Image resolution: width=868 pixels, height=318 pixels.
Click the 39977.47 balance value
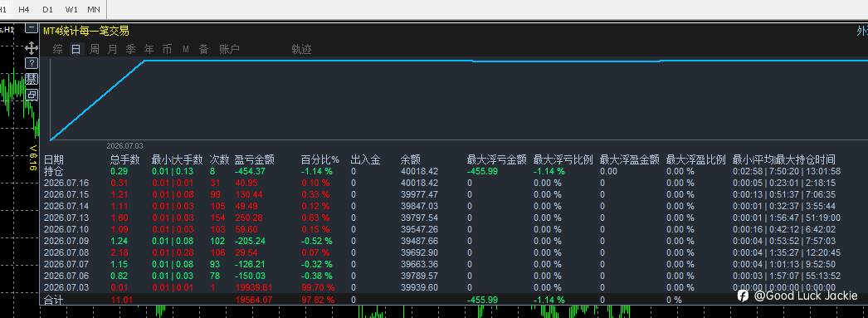tap(419, 194)
